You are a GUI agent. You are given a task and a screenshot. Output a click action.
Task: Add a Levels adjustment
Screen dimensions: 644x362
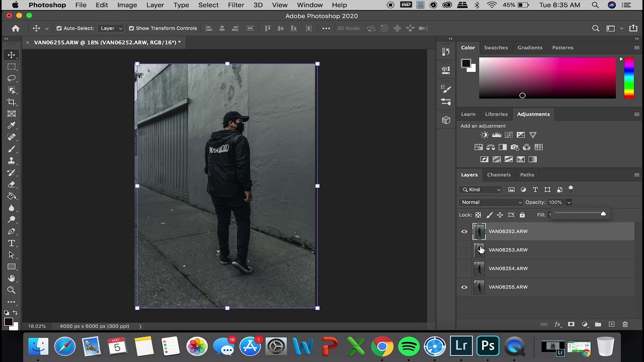click(x=497, y=135)
